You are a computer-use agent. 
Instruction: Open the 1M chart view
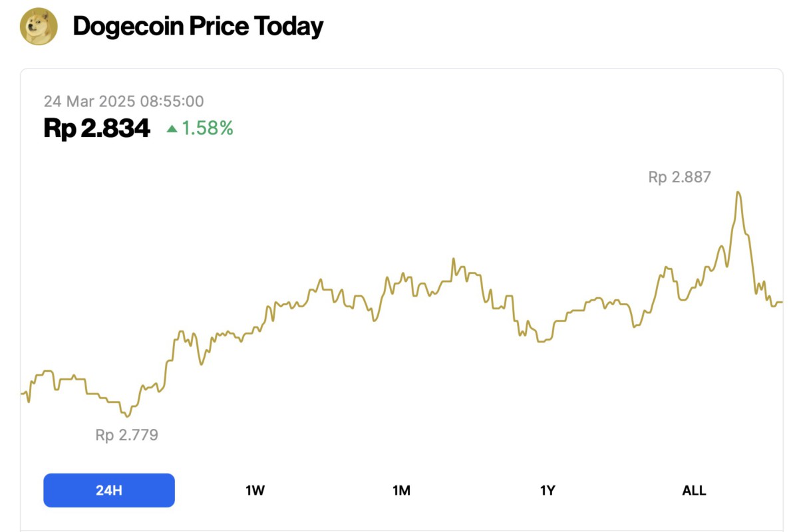(401, 490)
